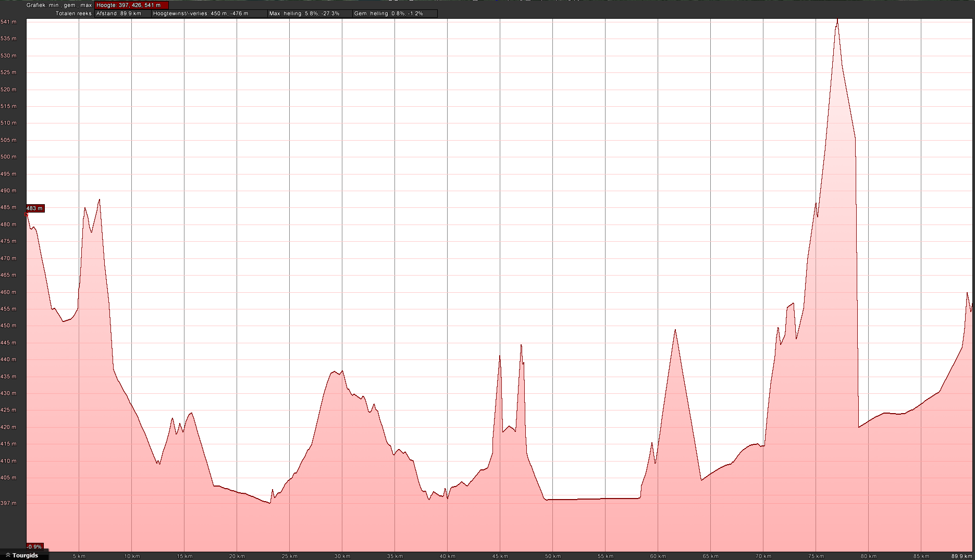
Task: Click the 20 km label on distance axis
Action: (237, 556)
